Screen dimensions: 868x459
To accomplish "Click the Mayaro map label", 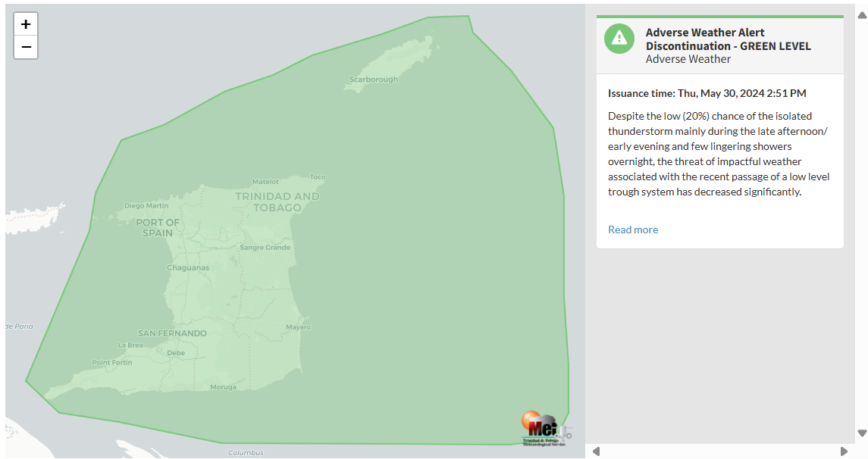I will tap(299, 327).
